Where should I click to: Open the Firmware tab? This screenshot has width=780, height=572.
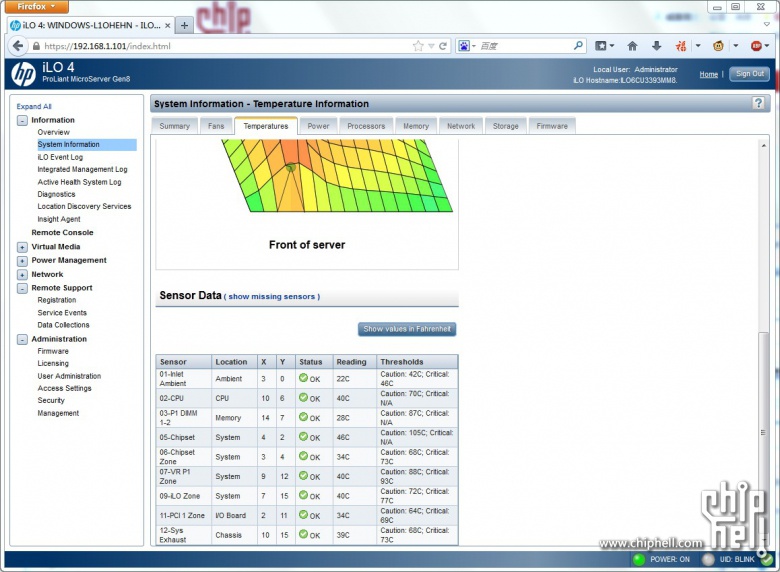tap(552, 126)
